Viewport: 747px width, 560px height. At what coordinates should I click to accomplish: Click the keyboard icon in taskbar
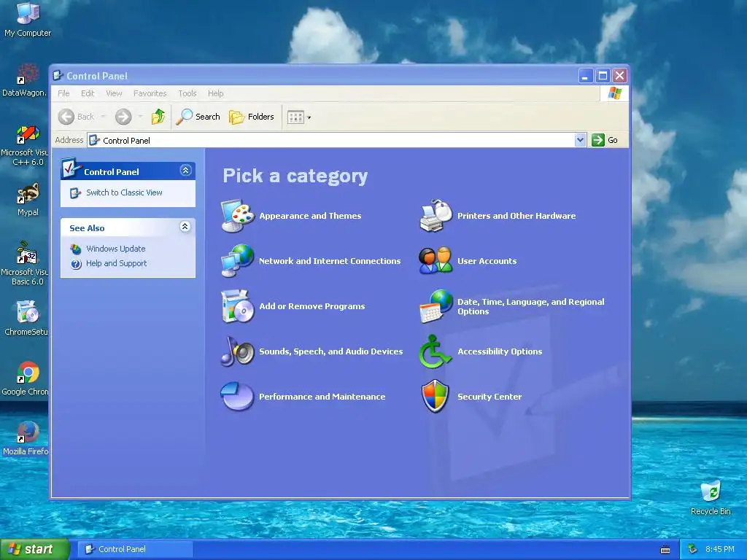(665, 550)
